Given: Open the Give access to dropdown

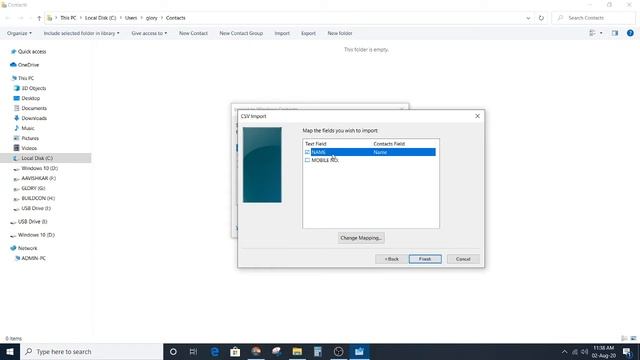Looking at the screenshot, I should [149, 33].
